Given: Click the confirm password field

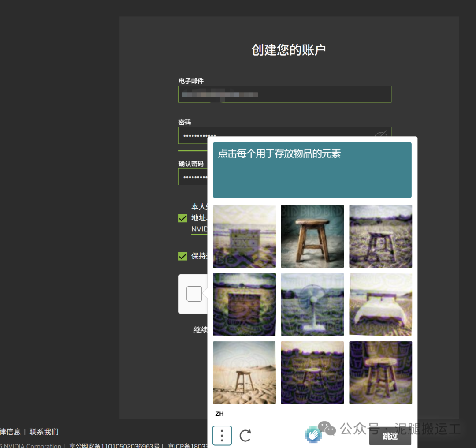Looking at the screenshot, I should [x=193, y=177].
